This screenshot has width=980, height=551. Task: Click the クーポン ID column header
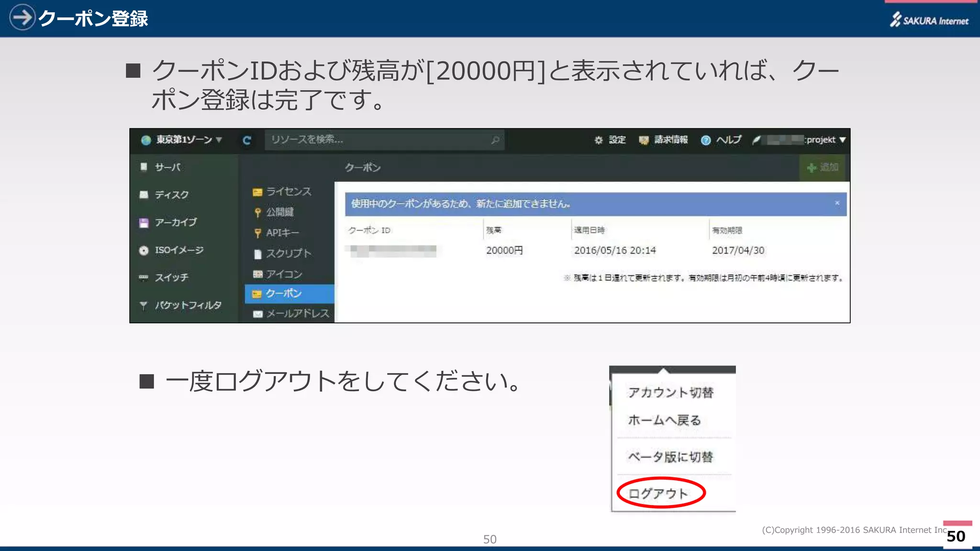click(x=369, y=231)
